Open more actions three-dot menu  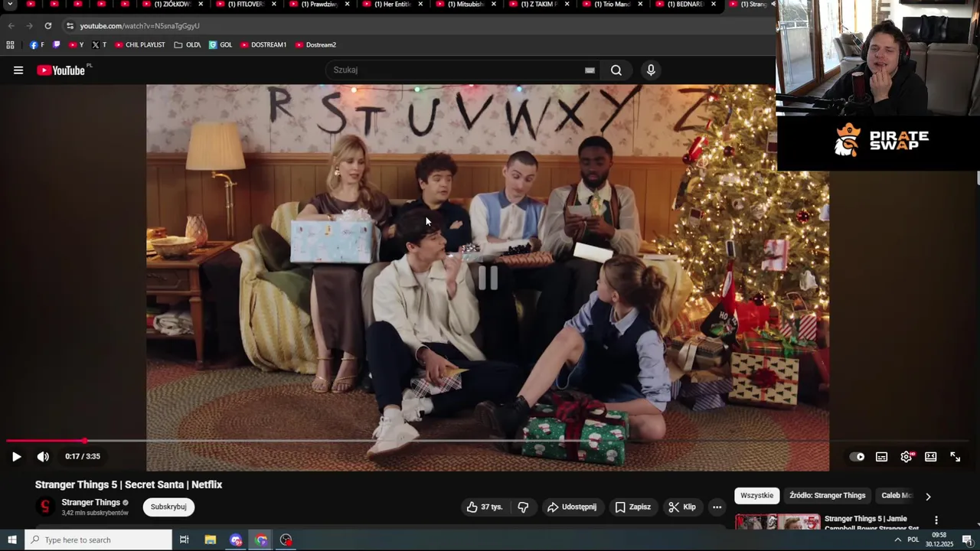tap(717, 507)
